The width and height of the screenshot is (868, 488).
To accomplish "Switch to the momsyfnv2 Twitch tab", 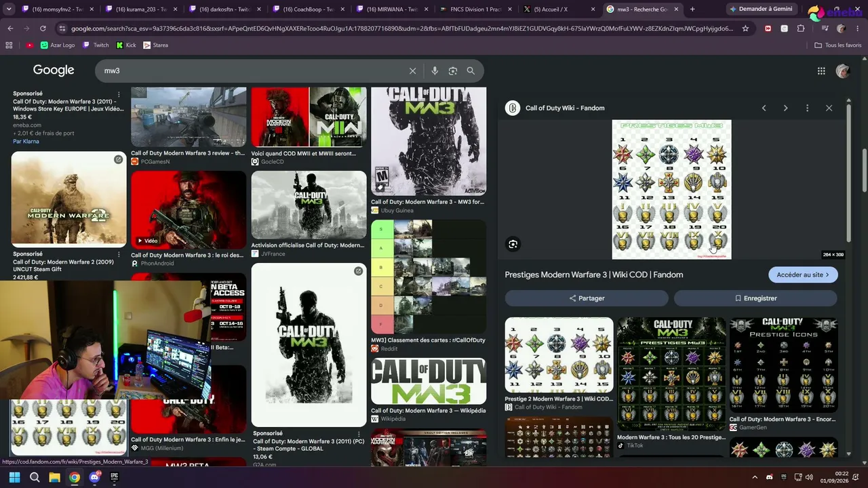I will tap(57, 9).
